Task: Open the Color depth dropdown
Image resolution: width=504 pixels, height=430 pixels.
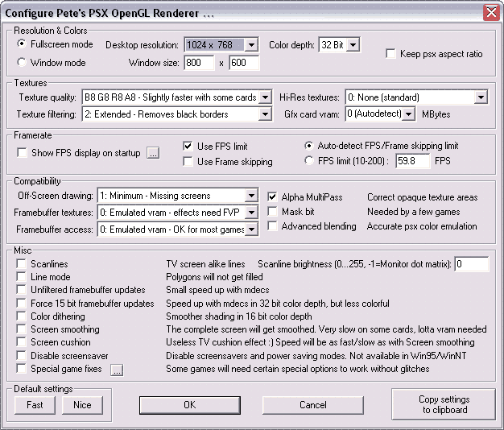Action: coord(340,44)
